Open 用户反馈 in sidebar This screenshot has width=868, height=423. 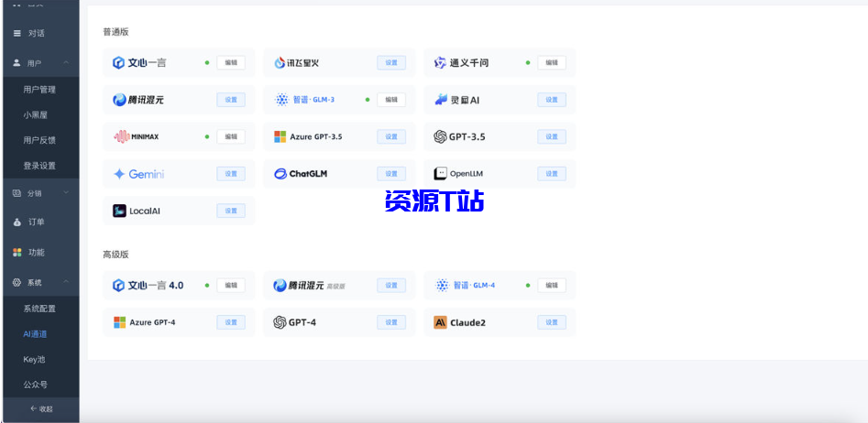39,140
